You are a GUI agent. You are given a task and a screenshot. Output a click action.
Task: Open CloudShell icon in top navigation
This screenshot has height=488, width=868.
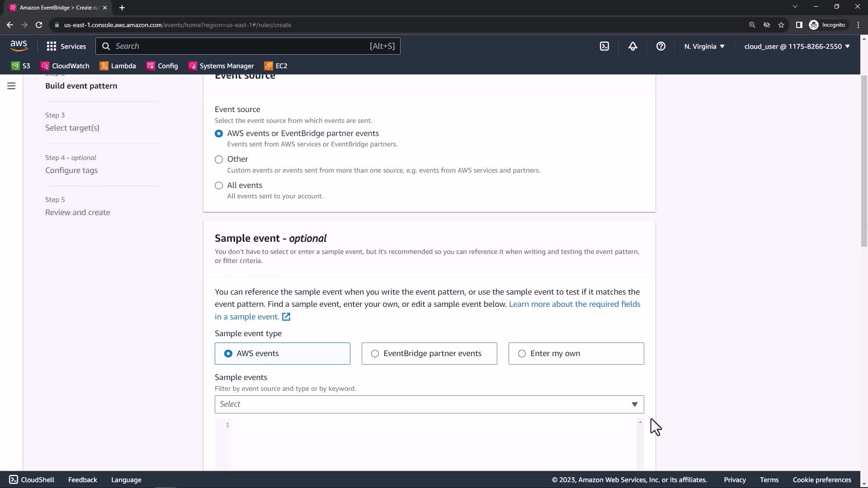tap(604, 46)
